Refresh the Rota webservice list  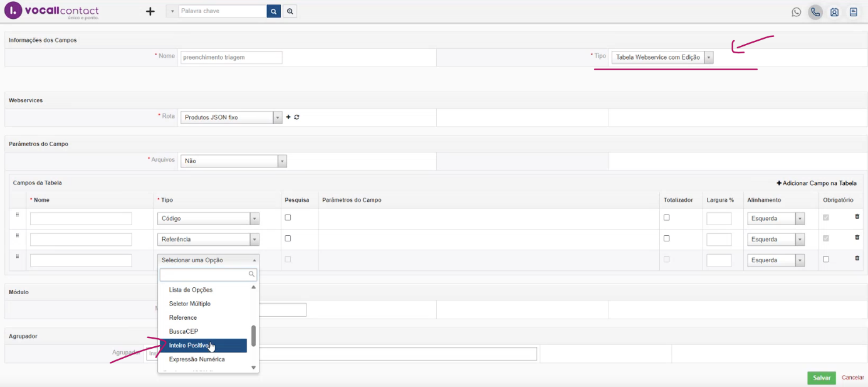point(296,117)
